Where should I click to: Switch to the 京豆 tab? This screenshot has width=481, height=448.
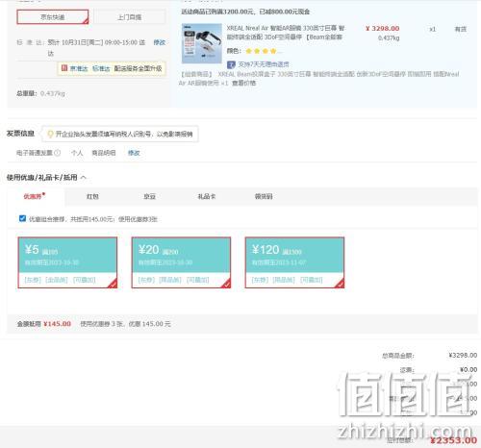(x=149, y=196)
